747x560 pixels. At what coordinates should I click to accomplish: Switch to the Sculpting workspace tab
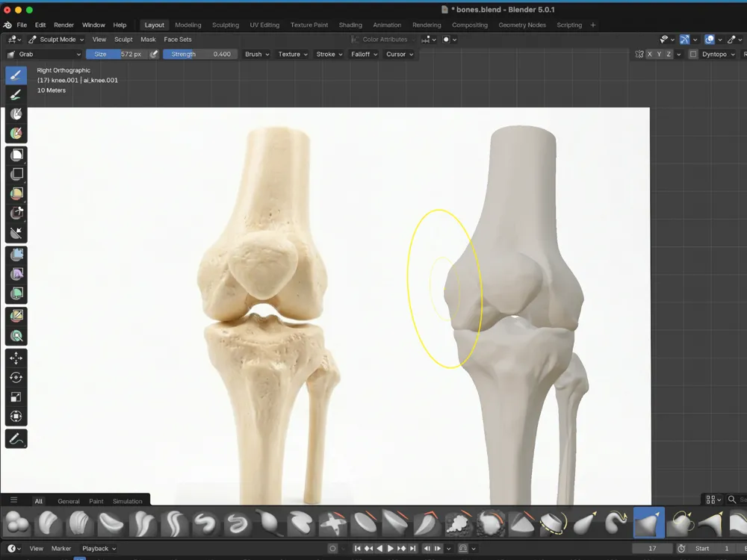226,25
